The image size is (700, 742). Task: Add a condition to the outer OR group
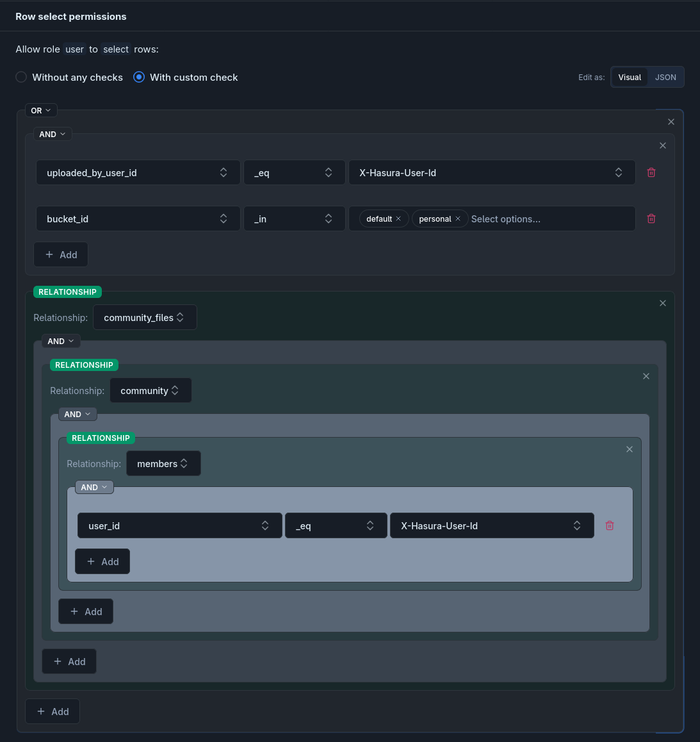click(53, 712)
